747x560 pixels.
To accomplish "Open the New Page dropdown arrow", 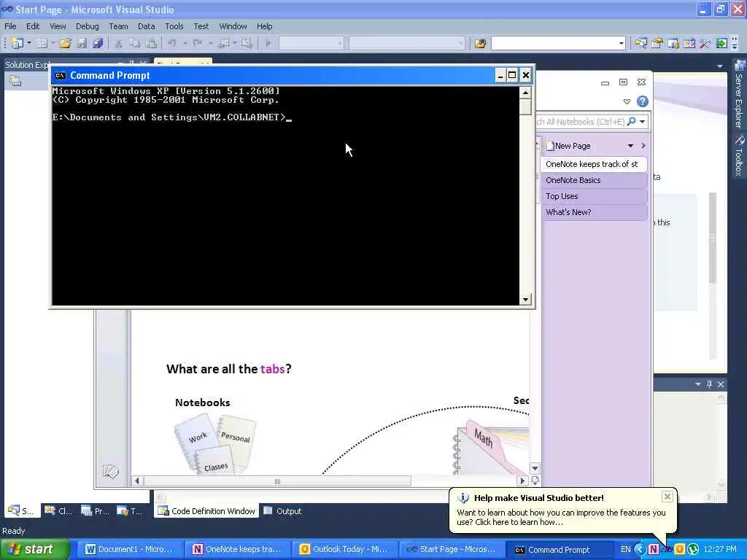I will click(630, 146).
